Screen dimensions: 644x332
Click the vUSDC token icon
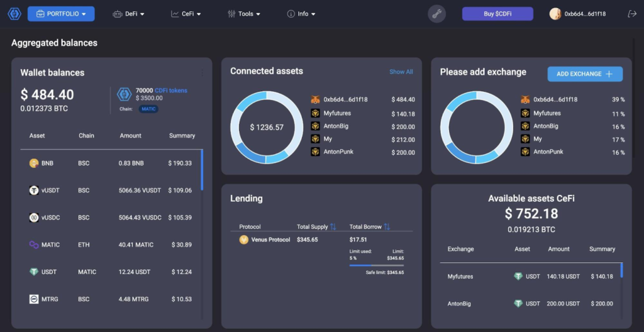click(x=34, y=218)
